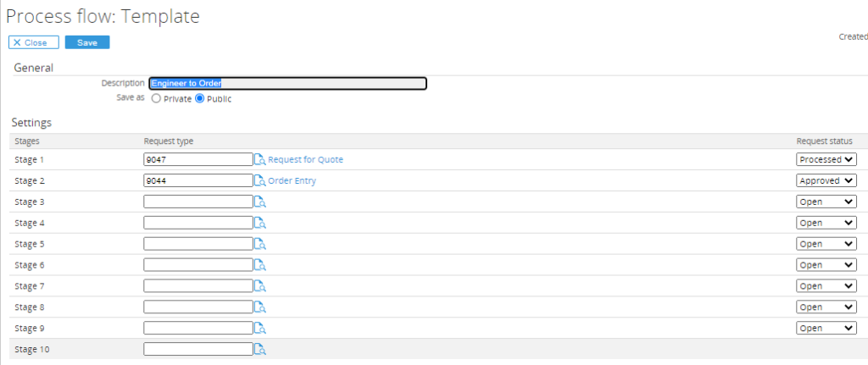
Task: Click the Stage 7 request type lookup icon
Action: coord(260,286)
